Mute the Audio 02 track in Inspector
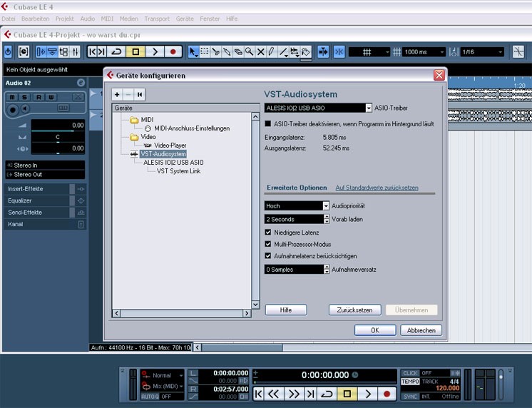 click(12, 97)
